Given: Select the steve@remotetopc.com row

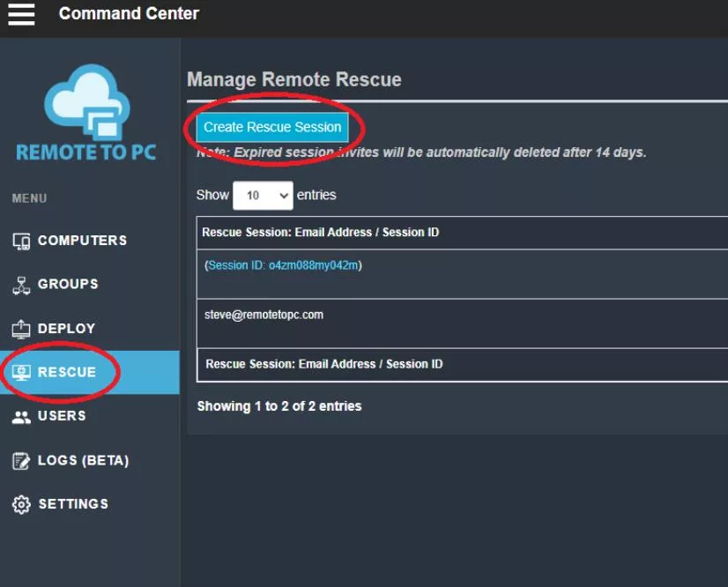Looking at the screenshot, I should [x=462, y=323].
